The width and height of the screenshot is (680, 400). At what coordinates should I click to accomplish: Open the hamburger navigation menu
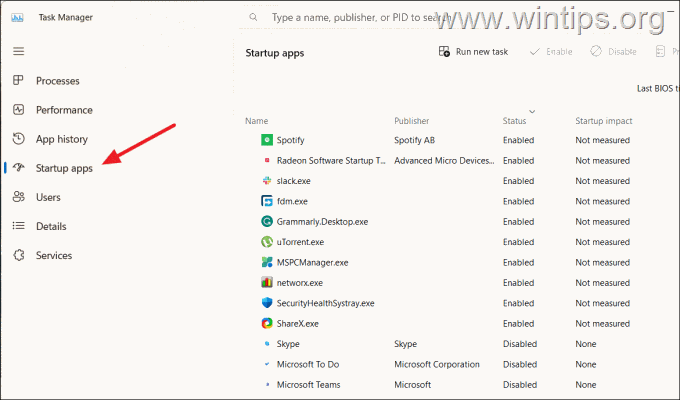pyautogui.click(x=18, y=52)
